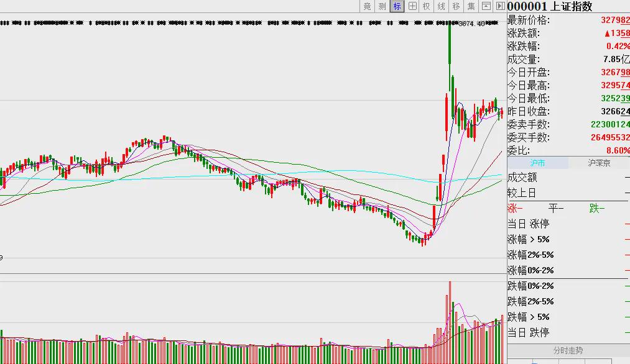
Task: Click the 涨幅 > 5% row
Action: pyautogui.click(x=568, y=239)
